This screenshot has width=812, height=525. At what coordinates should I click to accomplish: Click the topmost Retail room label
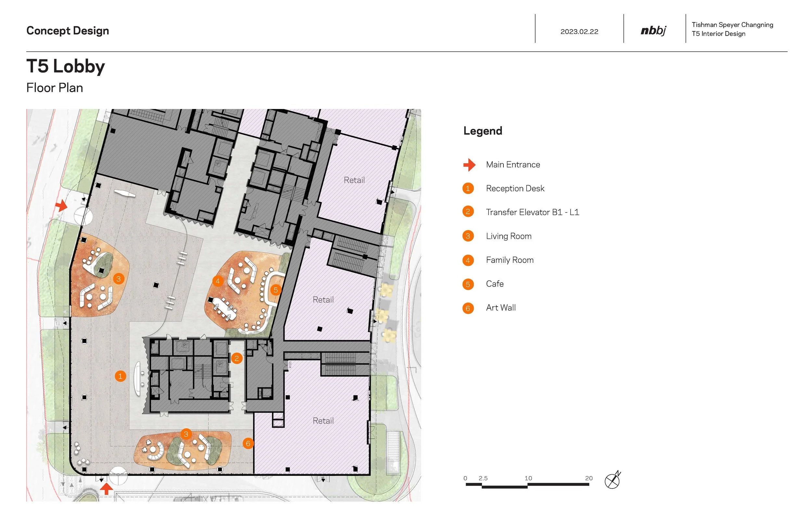[354, 180]
